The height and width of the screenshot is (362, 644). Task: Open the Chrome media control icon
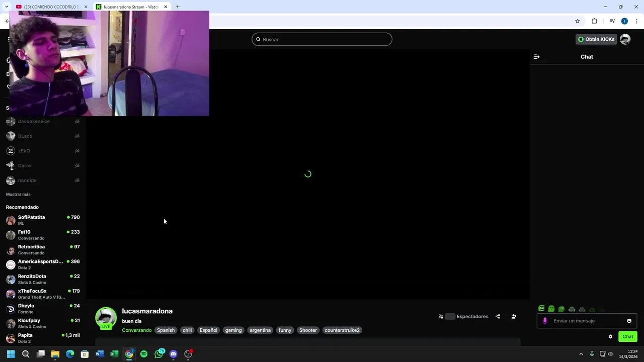pyautogui.click(x=612, y=21)
